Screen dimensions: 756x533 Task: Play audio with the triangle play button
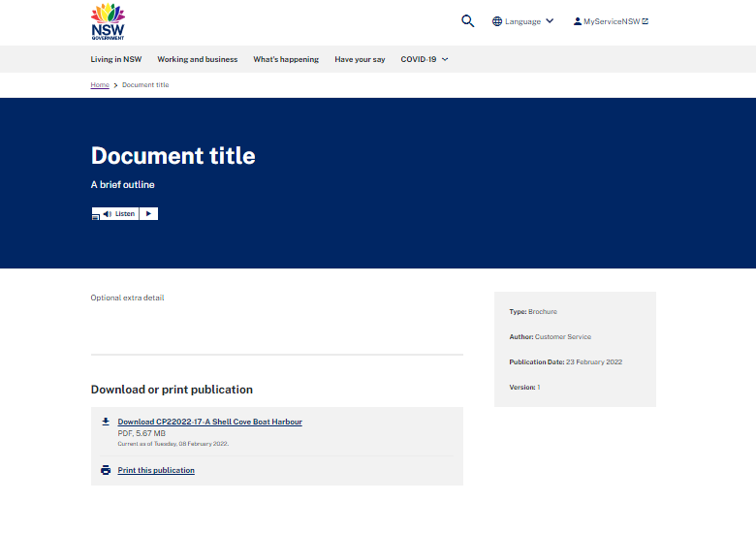point(148,213)
